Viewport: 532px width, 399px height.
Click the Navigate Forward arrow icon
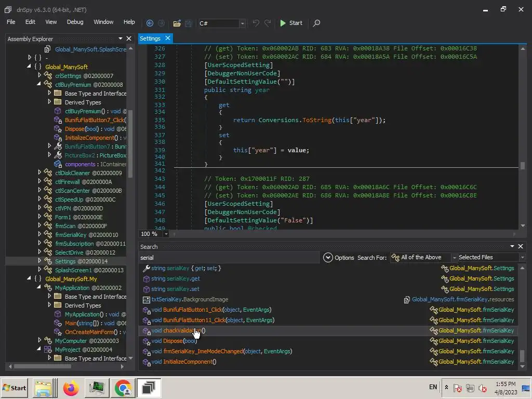point(161,23)
